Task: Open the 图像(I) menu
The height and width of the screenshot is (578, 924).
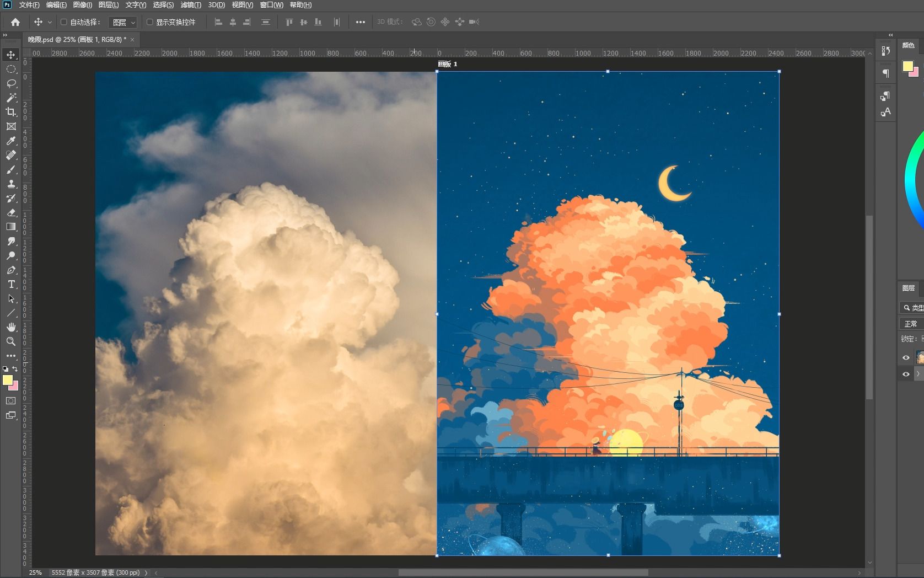Action: 83,5
